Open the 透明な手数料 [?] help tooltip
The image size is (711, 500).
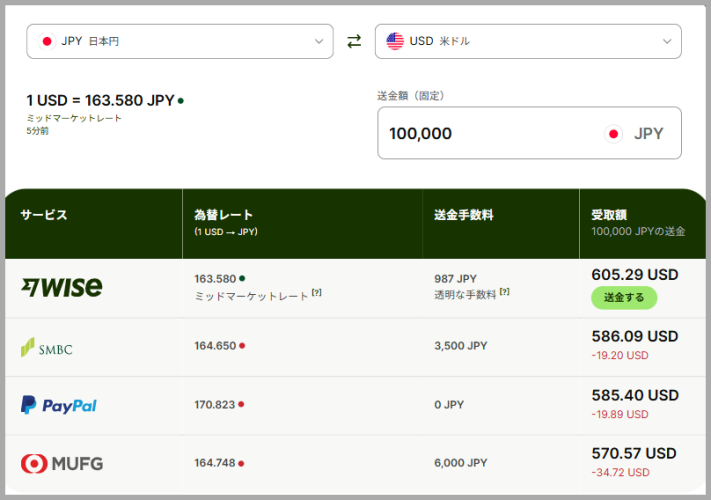coord(504,291)
